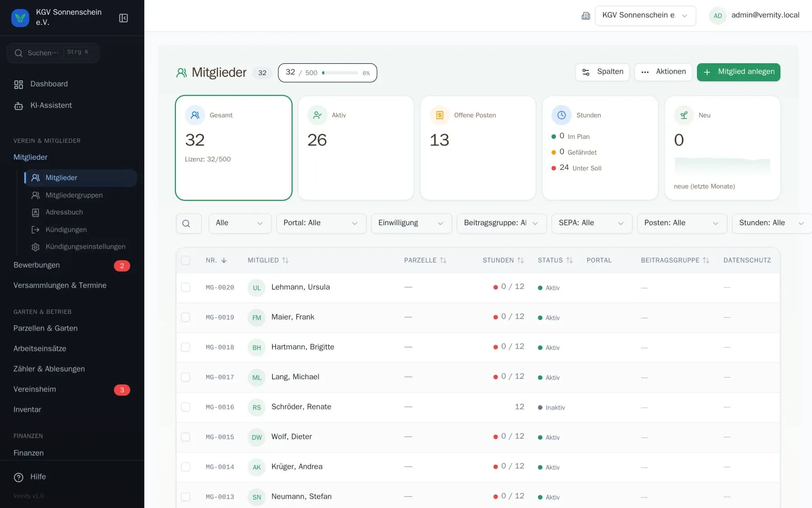The width and height of the screenshot is (812, 508).
Task: Click the Hilfe question mark icon
Action: pos(18,477)
